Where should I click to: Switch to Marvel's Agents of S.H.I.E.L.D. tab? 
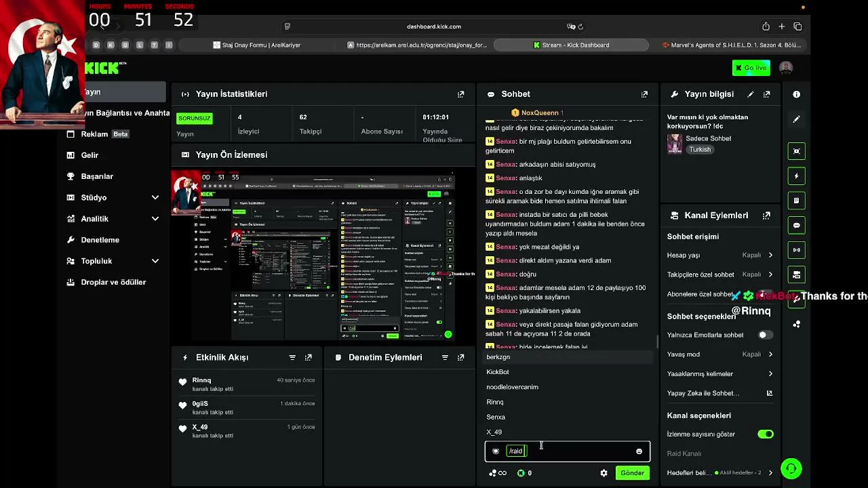[732, 45]
